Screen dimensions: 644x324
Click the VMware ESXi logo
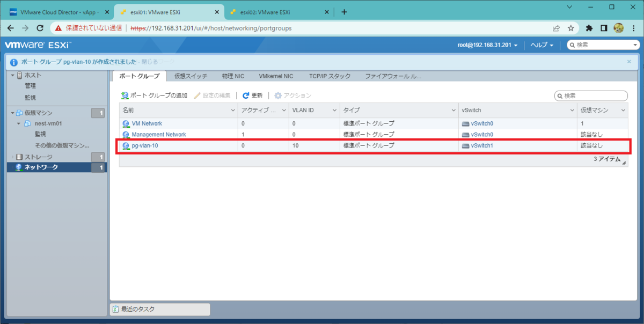click(x=38, y=45)
